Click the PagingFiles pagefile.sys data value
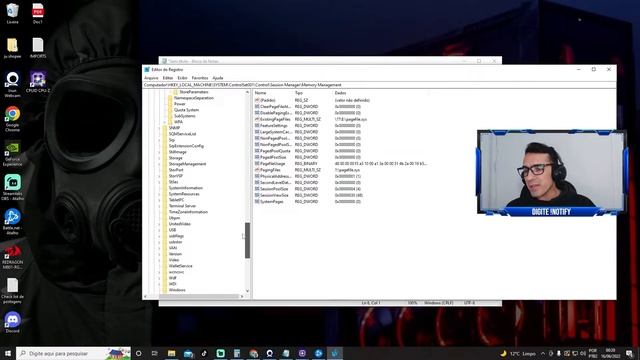640x360 pixels. point(347,170)
